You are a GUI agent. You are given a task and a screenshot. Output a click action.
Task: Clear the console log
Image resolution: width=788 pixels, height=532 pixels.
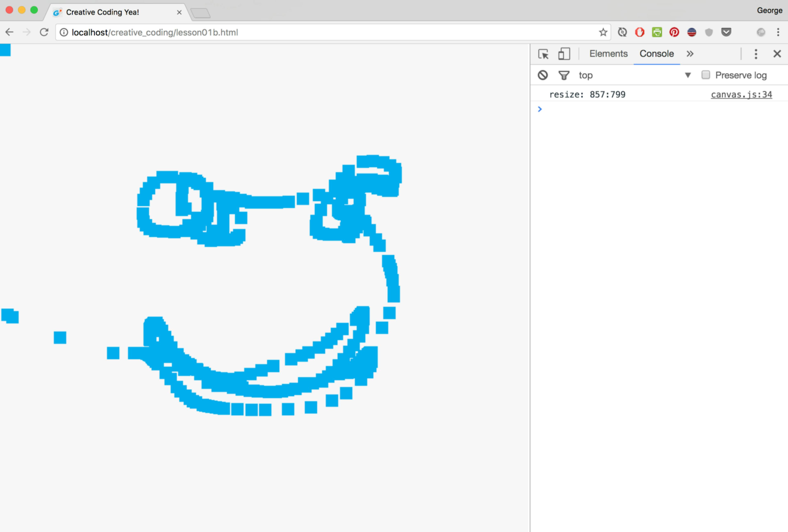(543, 75)
